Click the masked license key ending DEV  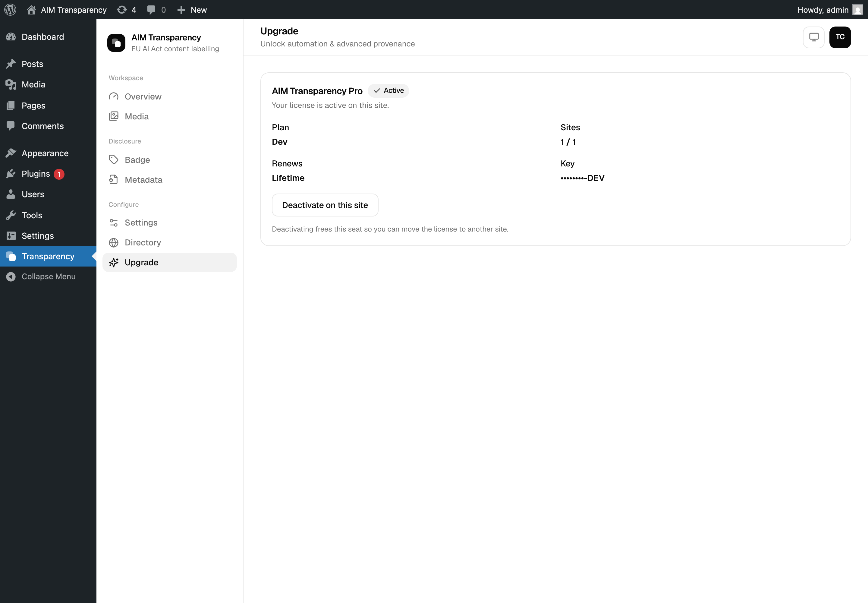(583, 178)
